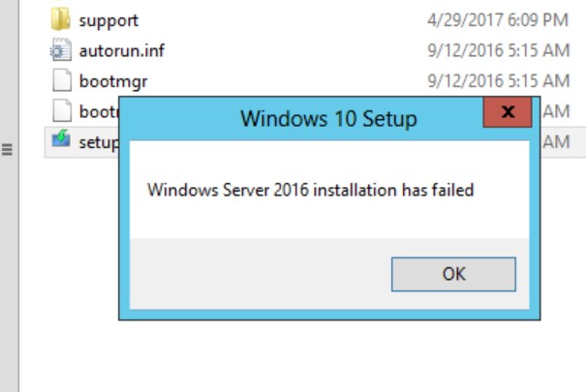Click the three-line grip icon at left edge
The width and height of the screenshot is (586, 392).
pyautogui.click(x=7, y=150)
